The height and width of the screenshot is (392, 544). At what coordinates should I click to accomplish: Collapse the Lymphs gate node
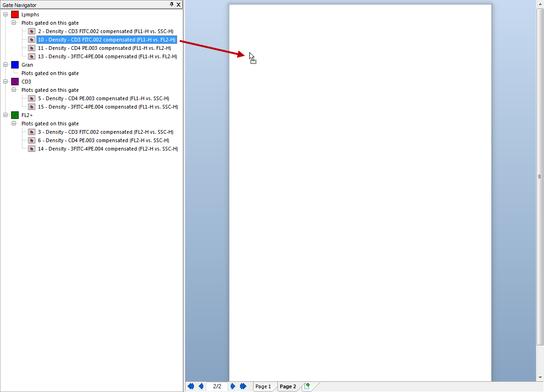[x=6, y=14]
